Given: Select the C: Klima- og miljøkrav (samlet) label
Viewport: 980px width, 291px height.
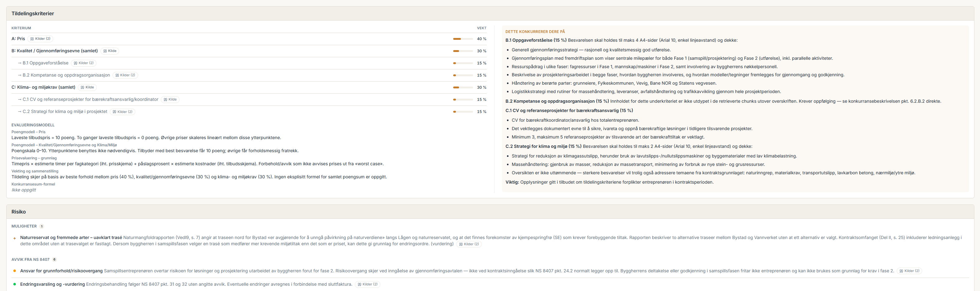Looking at the screenshot, I should point(43,87).
